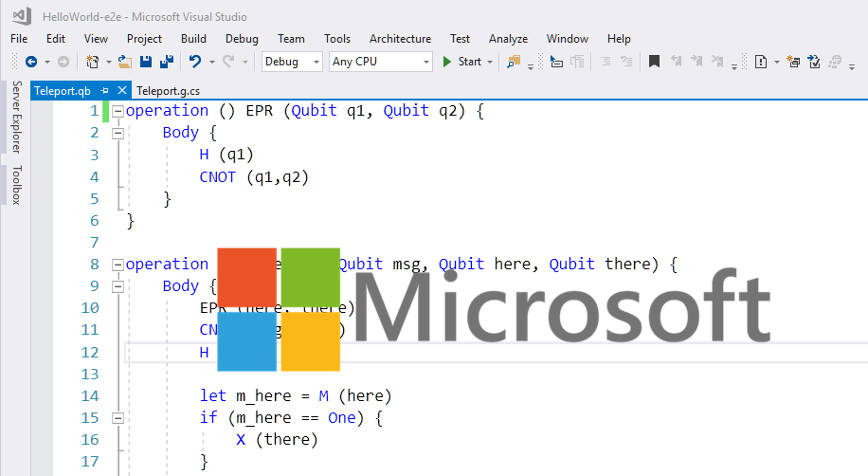Toggle a bookmark with the bookmark icon
The image size is (868, 476).
pos(655,62)
